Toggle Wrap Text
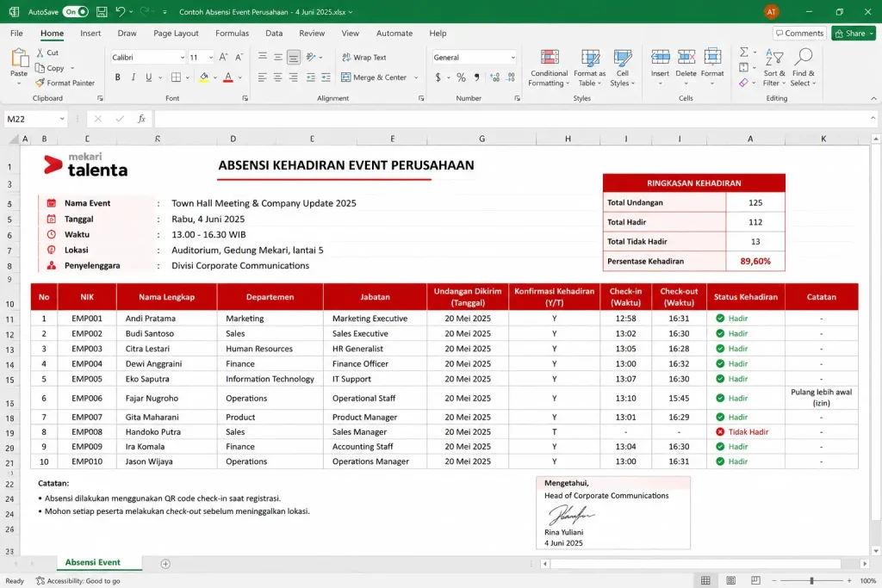The height and width of the screenshot is (588, 882). click(364, 58)
